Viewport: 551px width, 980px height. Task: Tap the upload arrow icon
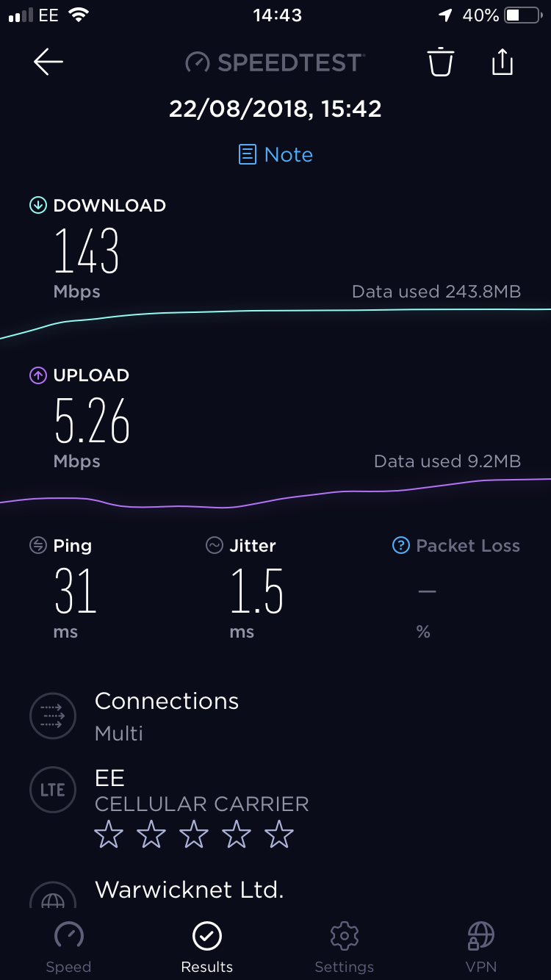pyautogui.click(x=37, y=375)
